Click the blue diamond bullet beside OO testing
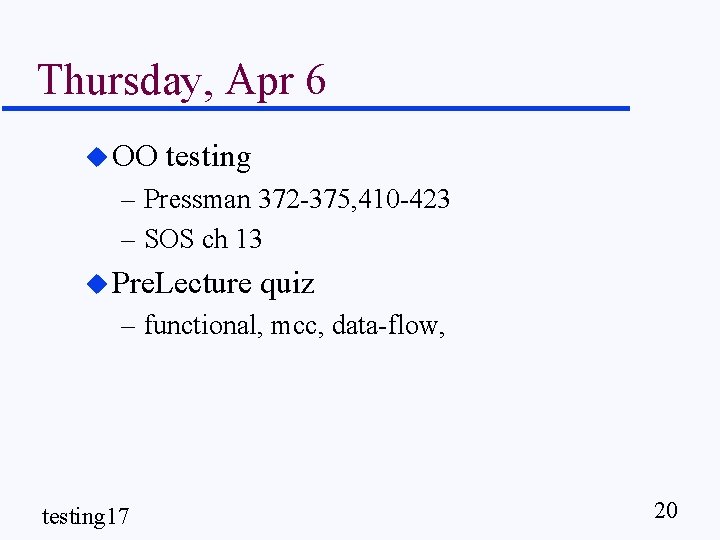720x540 pixels. click(97, 157)
